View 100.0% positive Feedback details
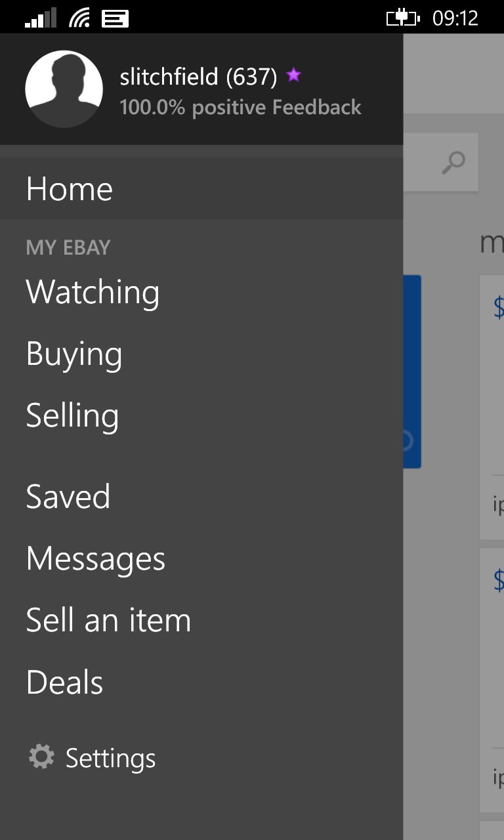 [240, 108]
